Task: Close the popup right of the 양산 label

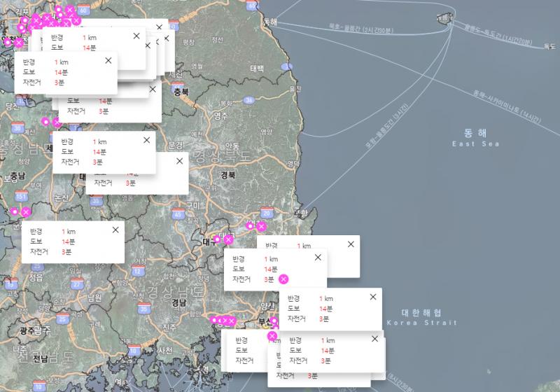Action: pyautogui.click(x=373, y=297)
